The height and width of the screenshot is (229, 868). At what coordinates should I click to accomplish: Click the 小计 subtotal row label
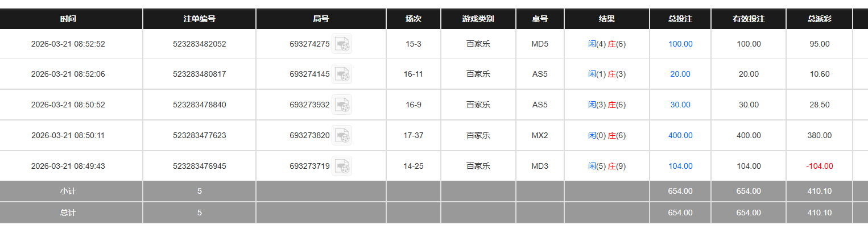(x=68, y=191)
